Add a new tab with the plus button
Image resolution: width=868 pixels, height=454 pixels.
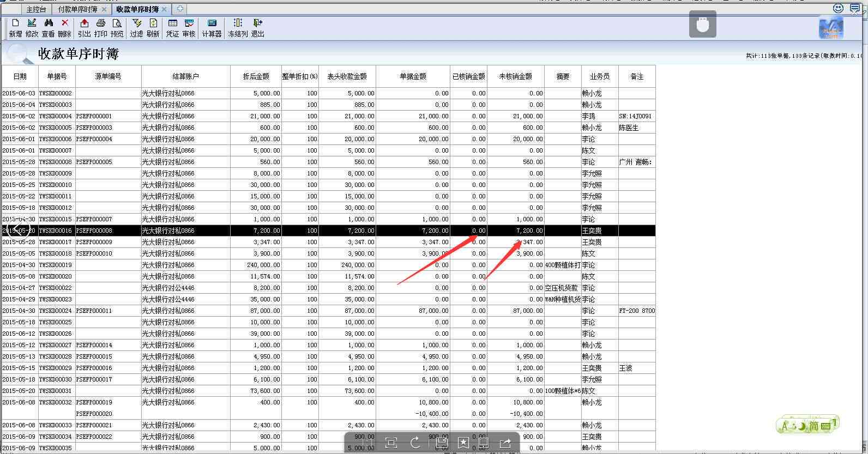tap(179, 9)
